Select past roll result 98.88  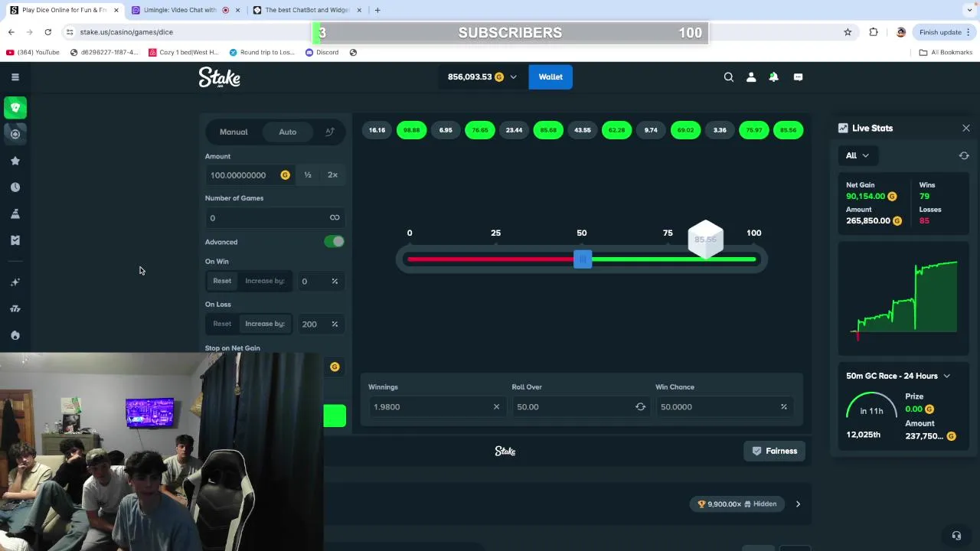(411, 130)
